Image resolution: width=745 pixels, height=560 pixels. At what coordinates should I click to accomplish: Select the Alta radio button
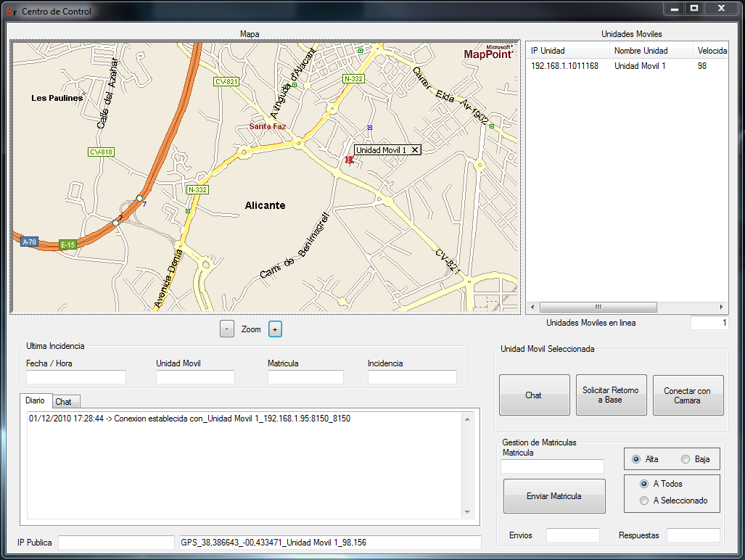pyautogui.click(x=636, y=459)
